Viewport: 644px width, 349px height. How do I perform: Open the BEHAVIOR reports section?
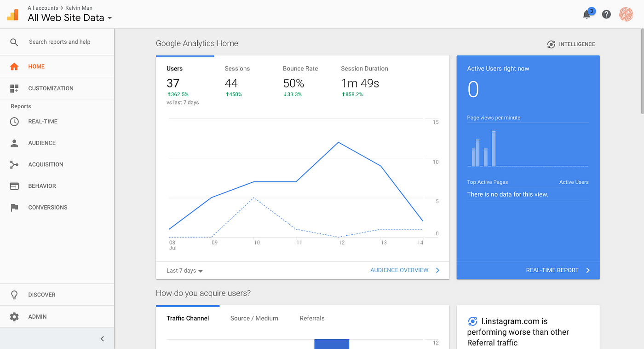tap(57, 186)
